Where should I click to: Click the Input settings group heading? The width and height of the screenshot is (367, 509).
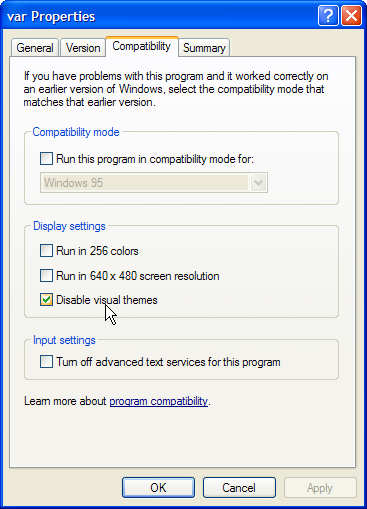coord(64,340)
